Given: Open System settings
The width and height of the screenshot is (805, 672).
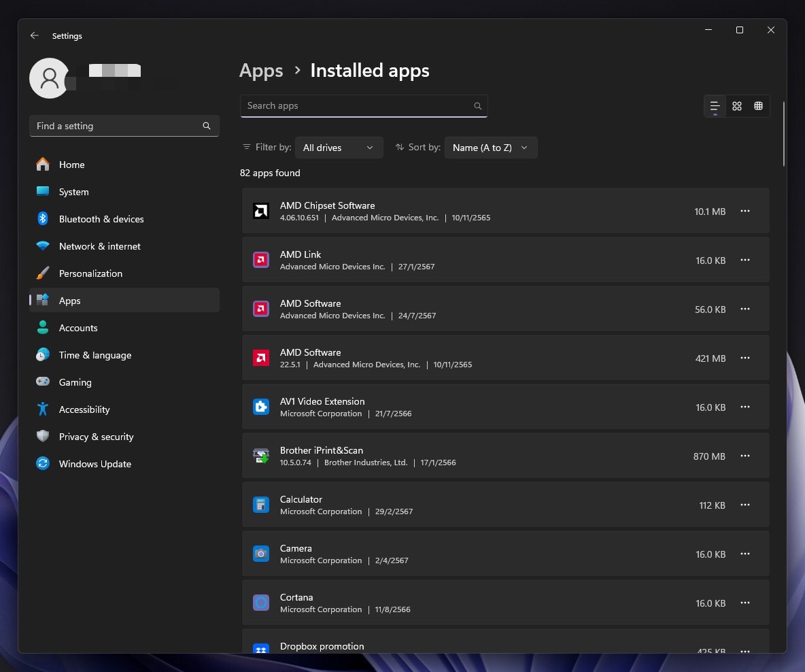Looking at the screenshot, I should point(124,192).
